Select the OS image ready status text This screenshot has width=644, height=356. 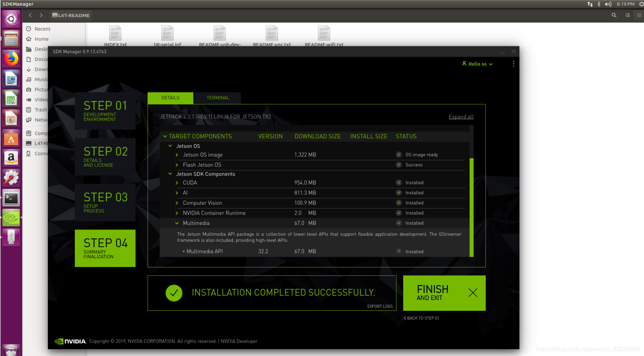point(422,155)
